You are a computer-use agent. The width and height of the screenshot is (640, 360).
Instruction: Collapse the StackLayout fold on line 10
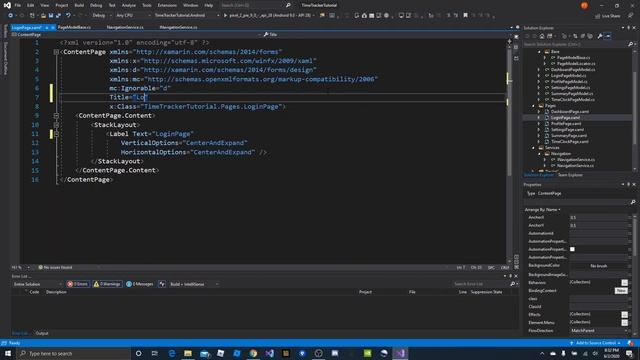click(x=56, y=125)
